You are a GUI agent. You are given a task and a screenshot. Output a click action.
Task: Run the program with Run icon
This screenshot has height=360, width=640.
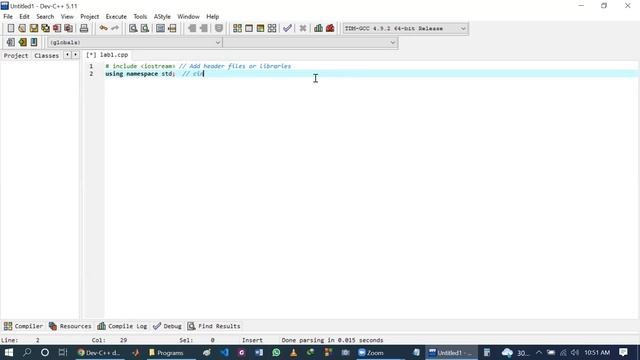click(249, 28)
